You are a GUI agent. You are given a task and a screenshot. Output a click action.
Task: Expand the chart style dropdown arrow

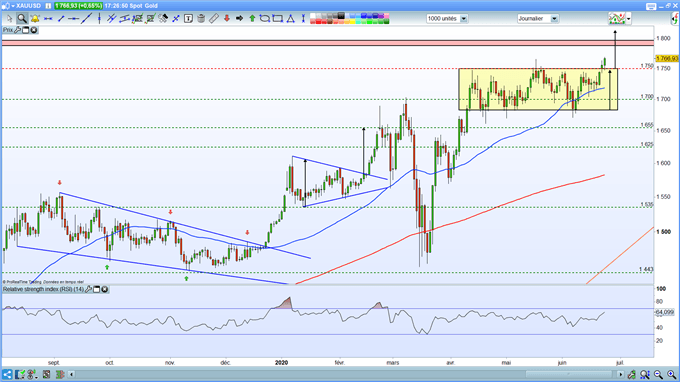click(628, 19)
